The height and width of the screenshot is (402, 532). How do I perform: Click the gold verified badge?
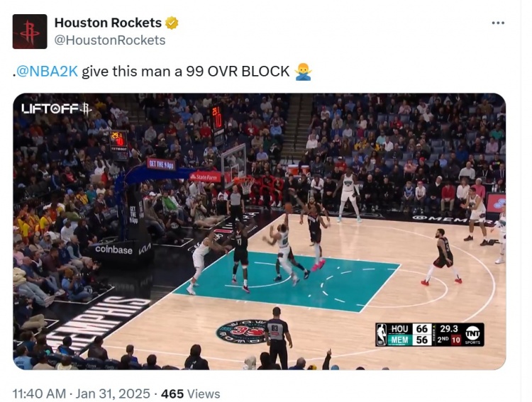coord(172,23)
